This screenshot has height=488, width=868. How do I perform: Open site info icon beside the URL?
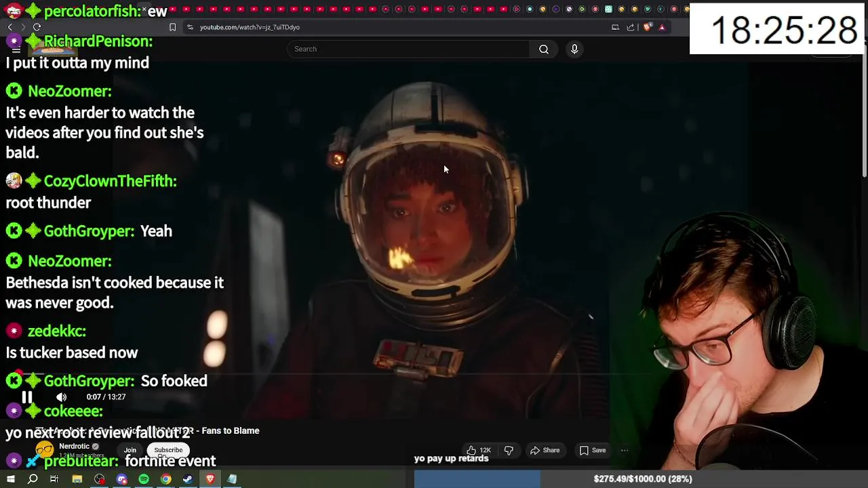(190, 27)
